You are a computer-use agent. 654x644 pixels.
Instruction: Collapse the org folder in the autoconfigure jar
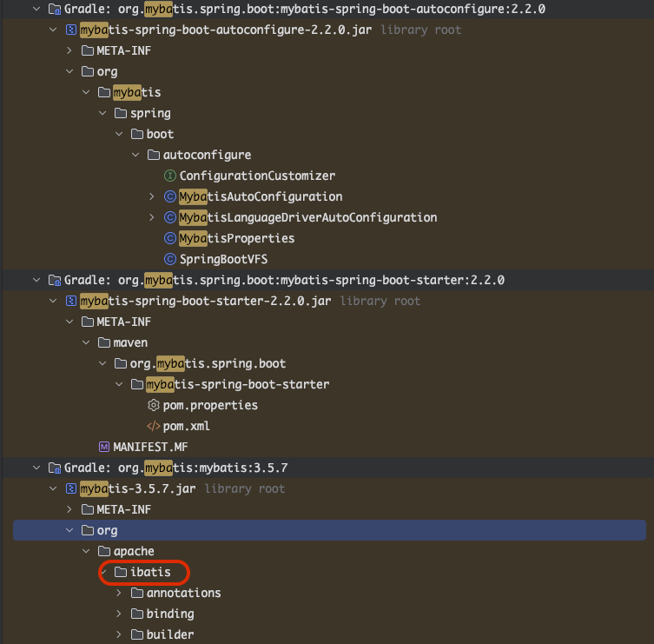(x=69, y=71)
